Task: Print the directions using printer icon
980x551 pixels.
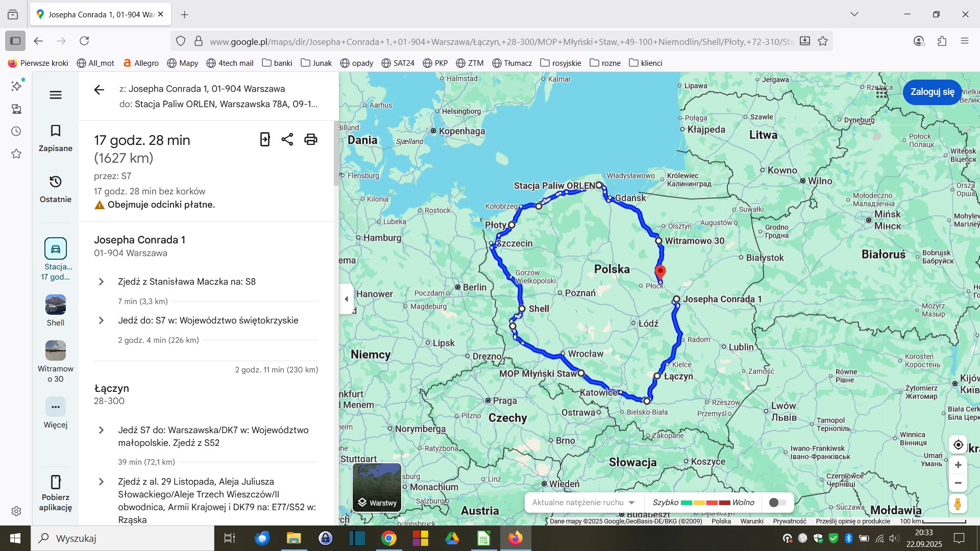Action: tap(311, 139)
